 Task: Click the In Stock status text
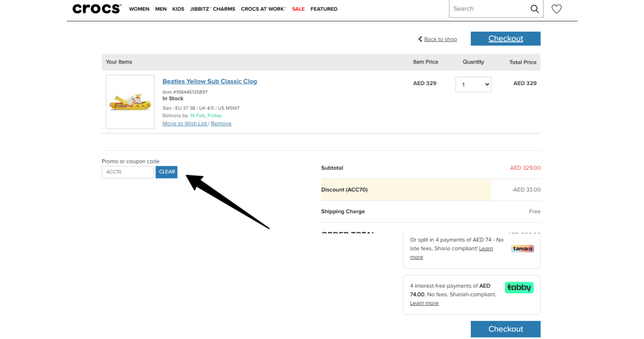173,98
